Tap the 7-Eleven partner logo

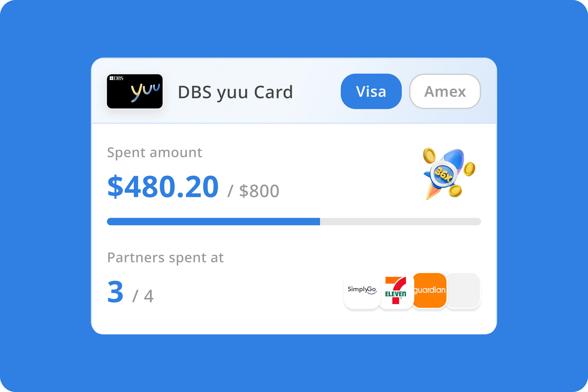396,291
